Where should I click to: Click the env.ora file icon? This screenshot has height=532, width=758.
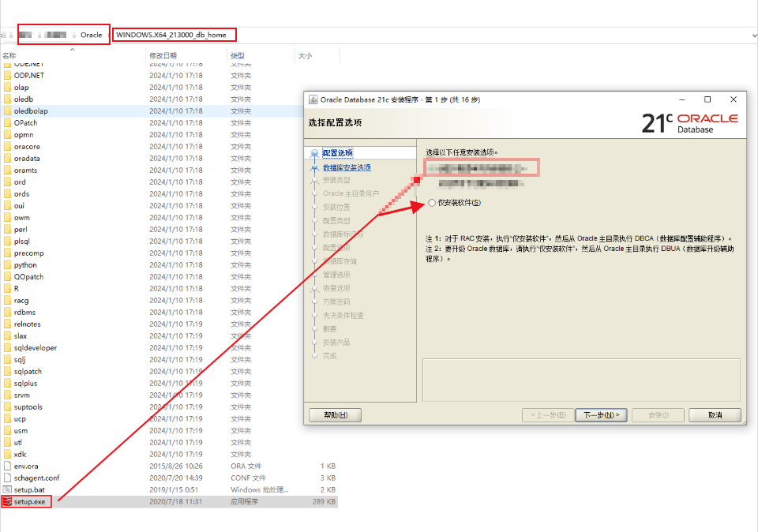(x=7, y=466)
